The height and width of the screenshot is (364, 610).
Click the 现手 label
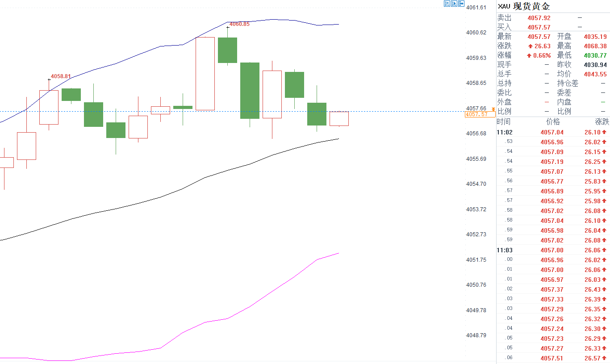coord(505,65)
